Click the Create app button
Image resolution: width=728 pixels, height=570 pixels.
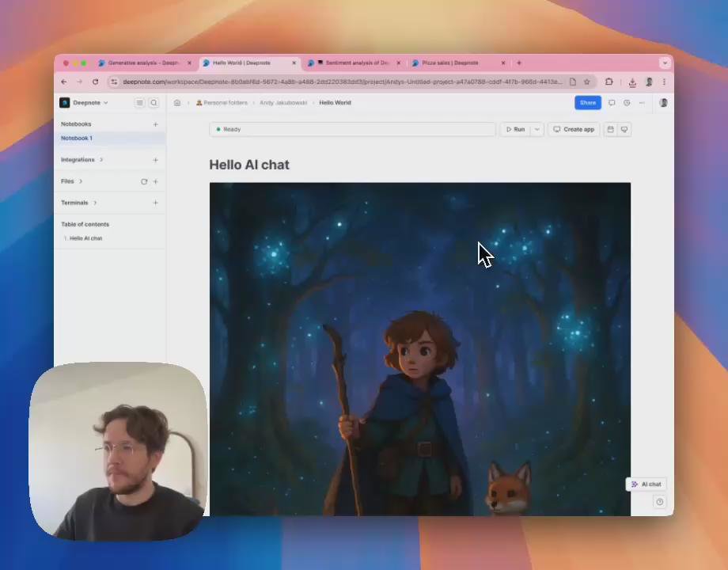pos(574,129)
